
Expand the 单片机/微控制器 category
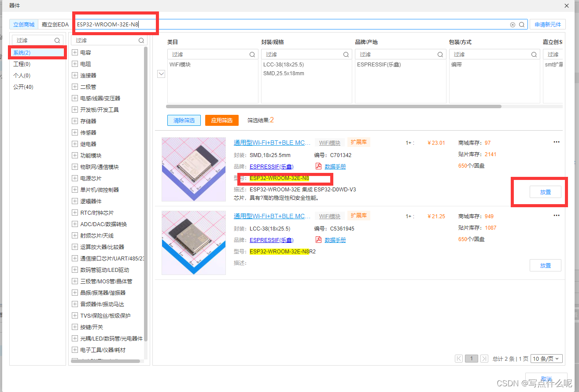click(74, 190)
